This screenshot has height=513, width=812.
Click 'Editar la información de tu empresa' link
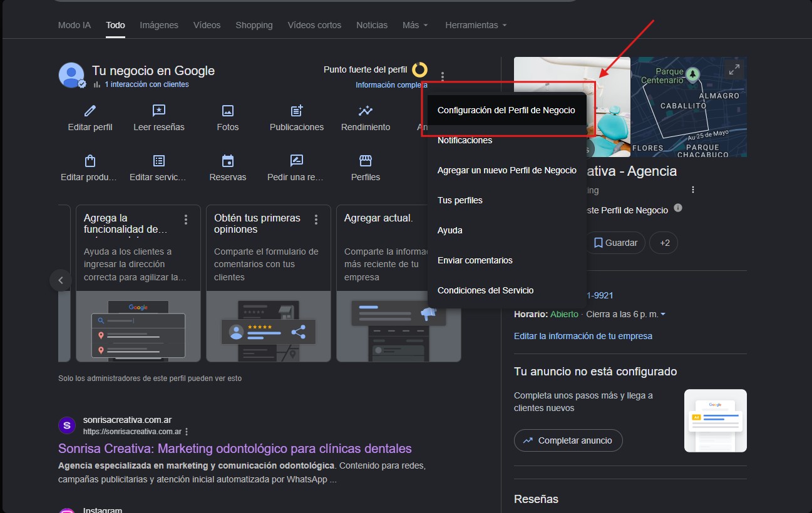tap(583, 336)
